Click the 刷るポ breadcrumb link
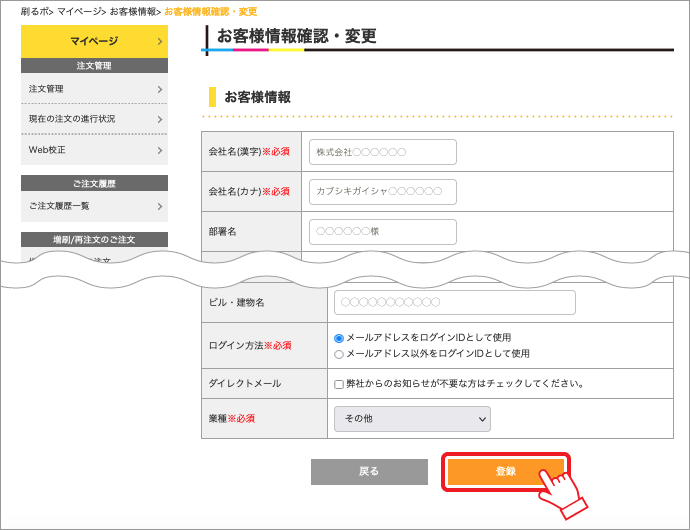 [x=34, y=11]
